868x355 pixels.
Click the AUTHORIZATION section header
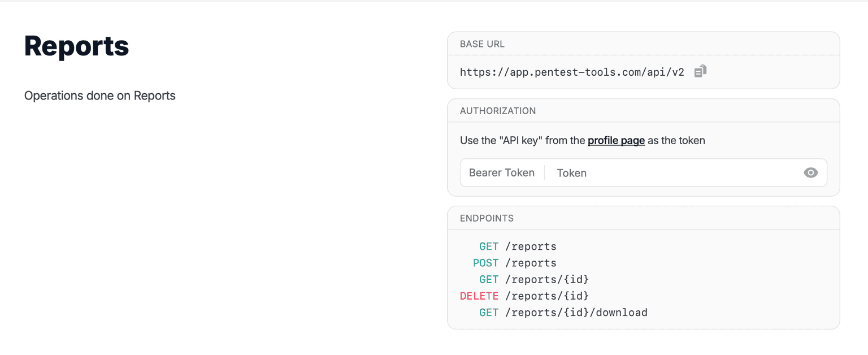coord(498,111)
